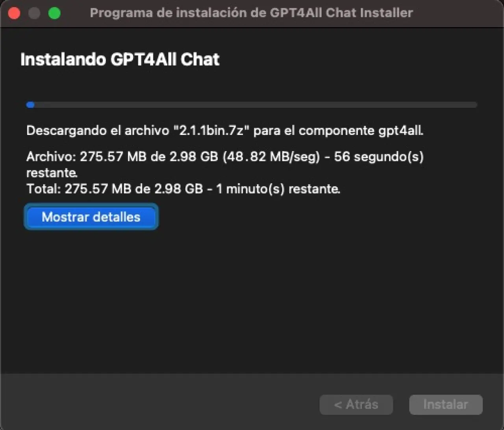This screenshot has height=430, width=504.
Task: Click the 1 minuto(s) restante text
Action: click(x=278, y=189)
